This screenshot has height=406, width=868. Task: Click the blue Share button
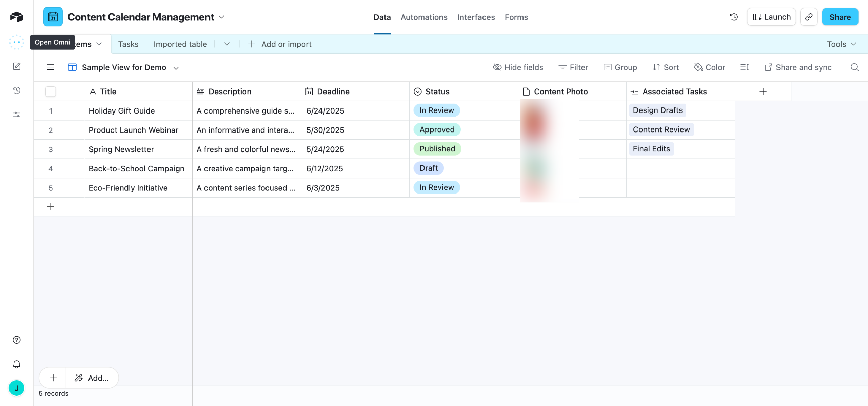[x=840, y=17]
